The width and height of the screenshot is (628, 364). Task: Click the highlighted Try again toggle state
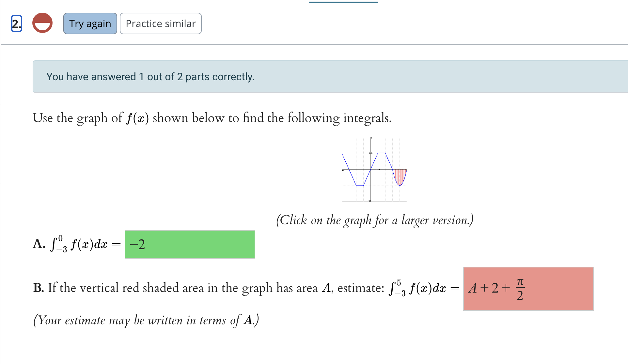tap(90, 23)
